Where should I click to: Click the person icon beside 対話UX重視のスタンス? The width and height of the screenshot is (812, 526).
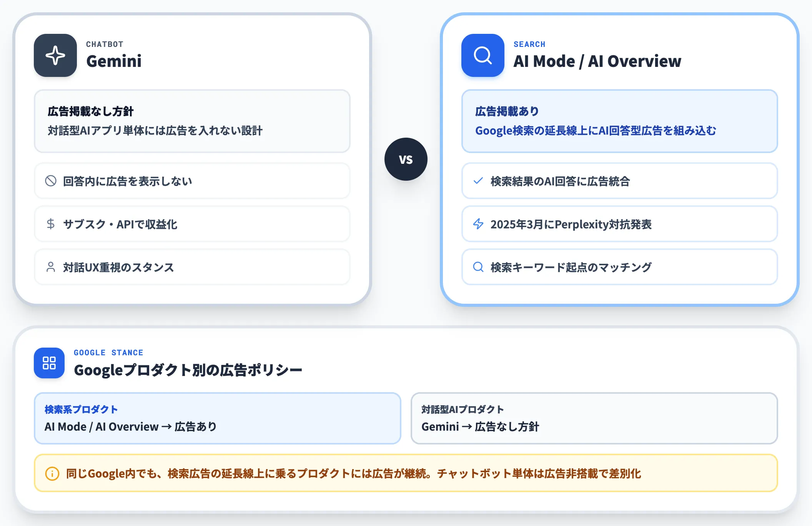coord(51,267)
